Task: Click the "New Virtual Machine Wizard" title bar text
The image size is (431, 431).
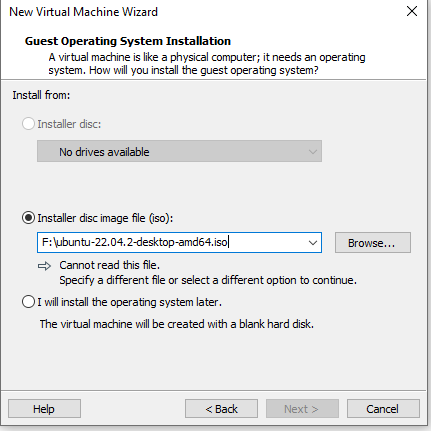Action: (83, 12)
